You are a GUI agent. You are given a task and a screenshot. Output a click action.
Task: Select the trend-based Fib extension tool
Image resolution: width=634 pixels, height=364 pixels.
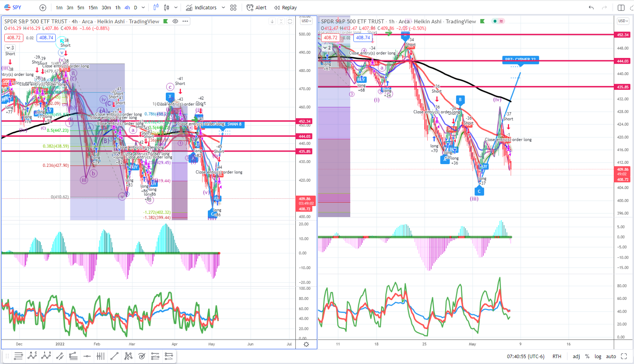pyautogui.click(x=155, y=356)
